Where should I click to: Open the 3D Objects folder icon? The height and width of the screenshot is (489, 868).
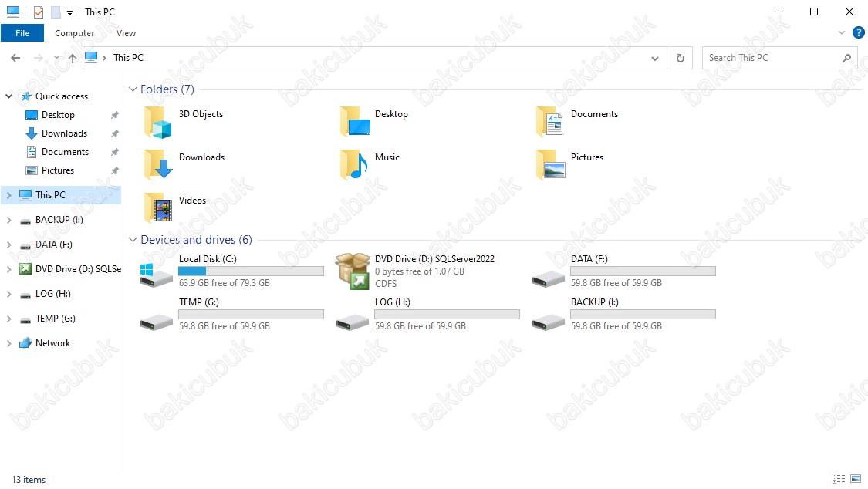[x=157, y=122]
